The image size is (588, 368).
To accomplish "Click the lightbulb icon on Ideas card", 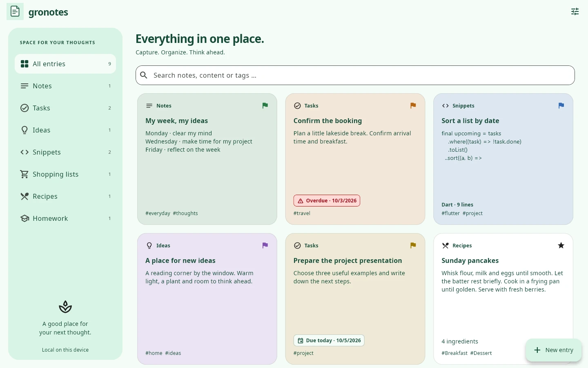I will (x=149, y=246).
